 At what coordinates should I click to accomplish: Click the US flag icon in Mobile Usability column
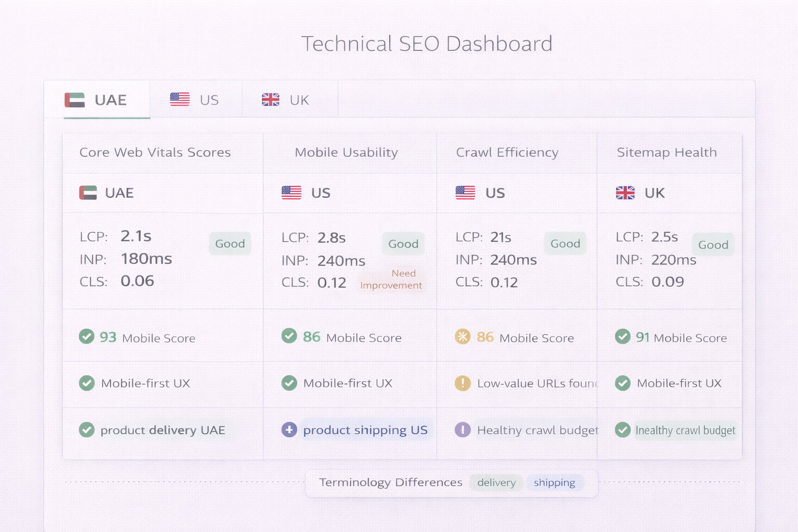click(x=292, y=192)
